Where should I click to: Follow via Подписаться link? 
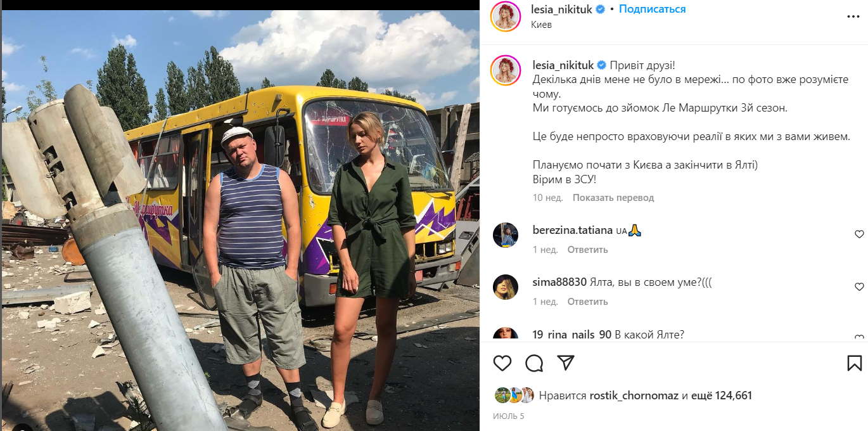pyautogui.click(x=652, y=9)
